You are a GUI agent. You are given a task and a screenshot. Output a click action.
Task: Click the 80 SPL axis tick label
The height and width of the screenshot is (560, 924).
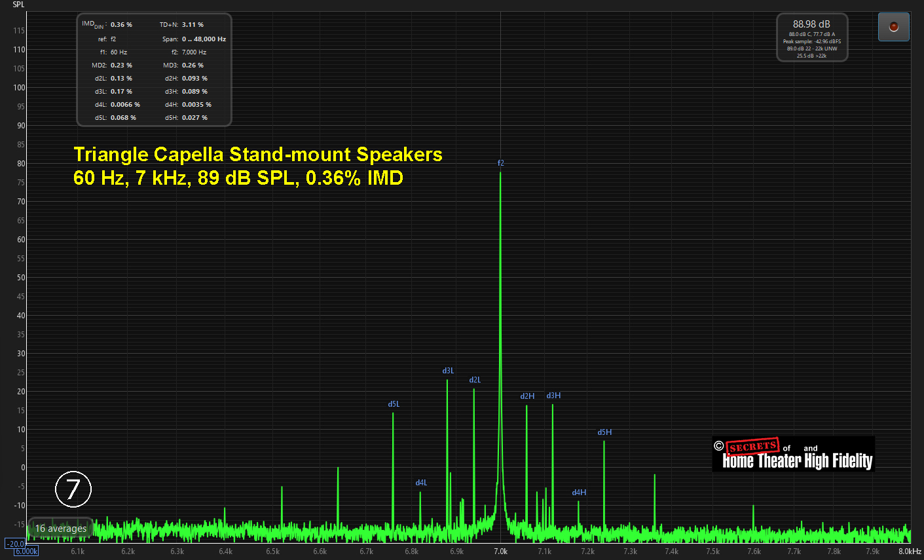point(21,164)
